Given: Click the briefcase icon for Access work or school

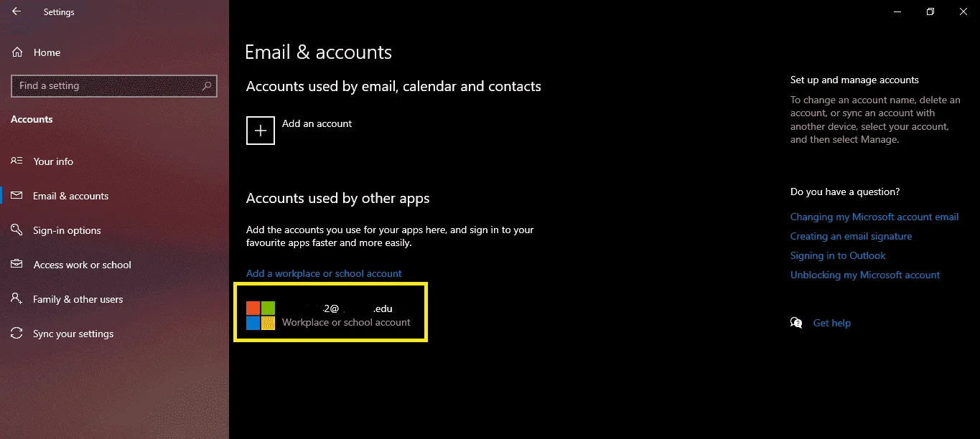Looking at the screenshot, I should click(x=17, y=265).
